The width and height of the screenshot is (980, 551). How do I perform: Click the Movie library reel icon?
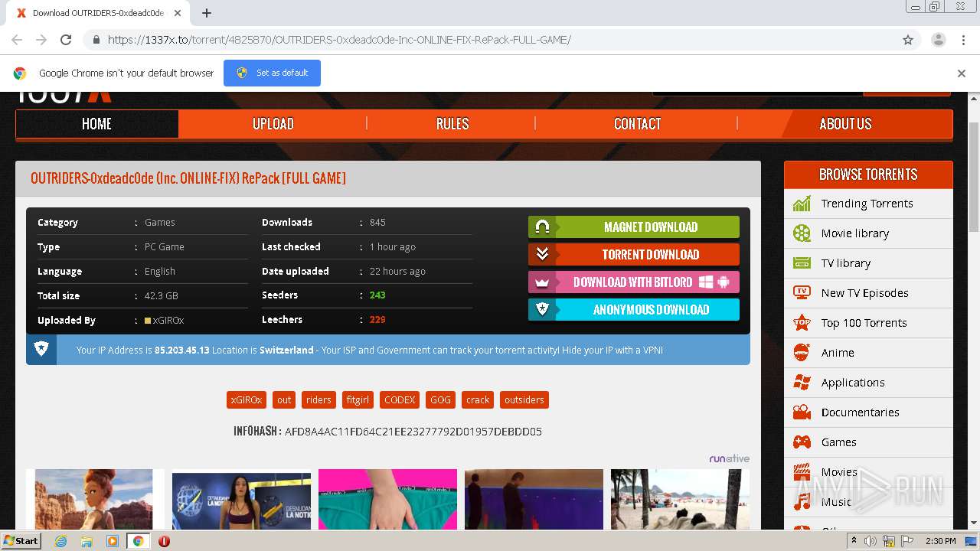(802, 233)
